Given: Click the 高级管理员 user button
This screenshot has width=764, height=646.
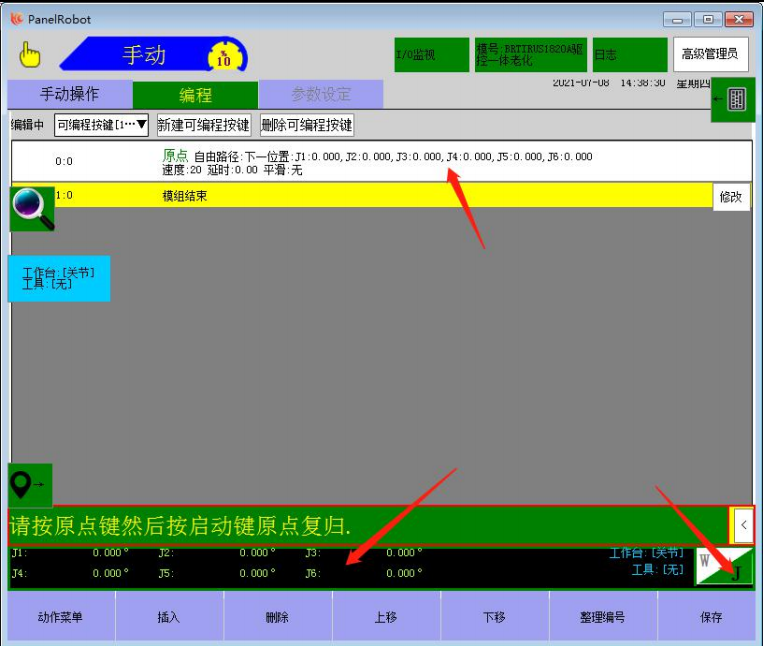Looking at the screenshot, I should pyautogui.click(x=710, y=55).
